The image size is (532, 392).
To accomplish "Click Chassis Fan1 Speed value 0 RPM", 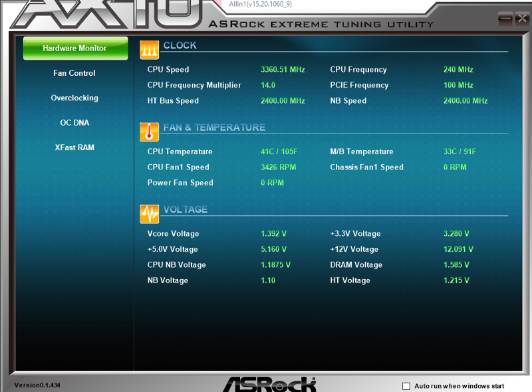I will click(455, 167).
